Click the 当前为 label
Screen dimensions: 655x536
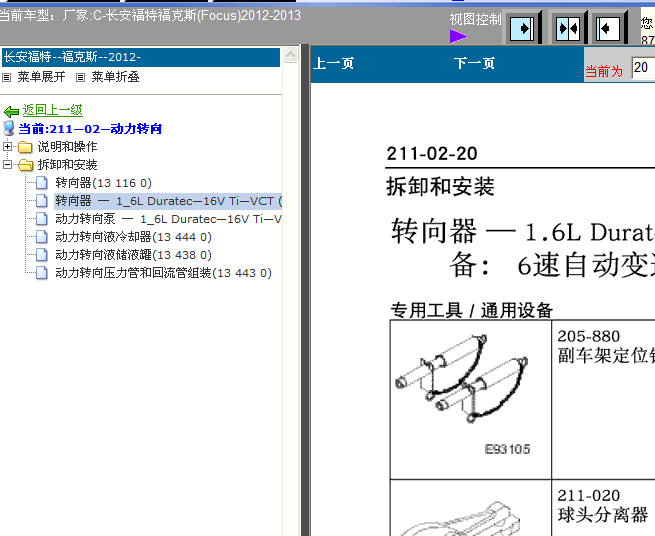point(604,71)
